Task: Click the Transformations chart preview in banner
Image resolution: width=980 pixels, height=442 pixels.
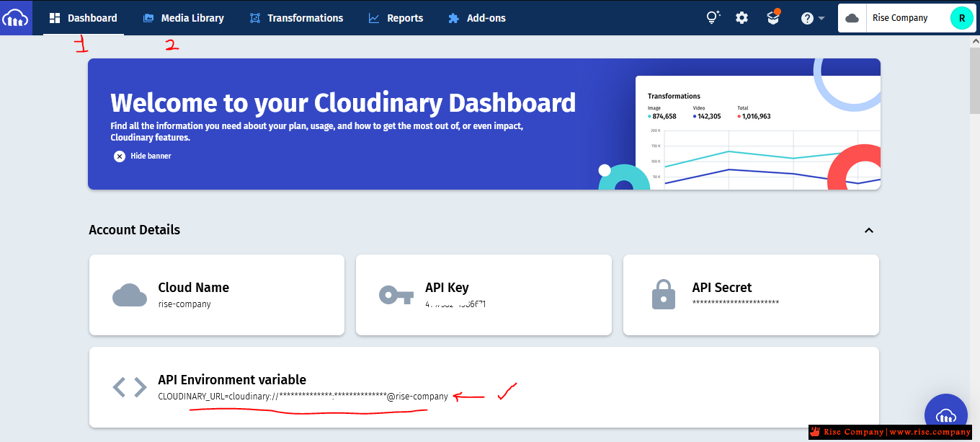Action: point(757,132)
